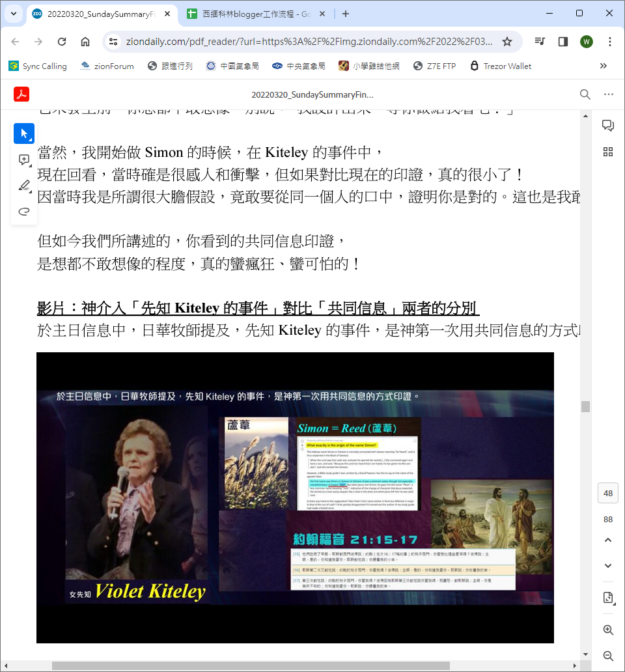Viewport: 625px width, 672px height.
Task: Click the Violet Kiteley video slide image
Action: click(295, 497)
